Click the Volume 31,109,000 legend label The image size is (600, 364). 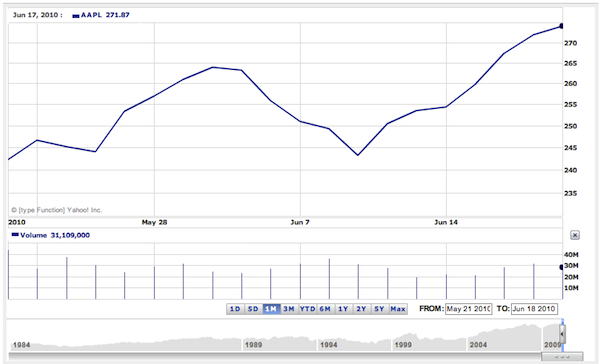tap(51, 235)
